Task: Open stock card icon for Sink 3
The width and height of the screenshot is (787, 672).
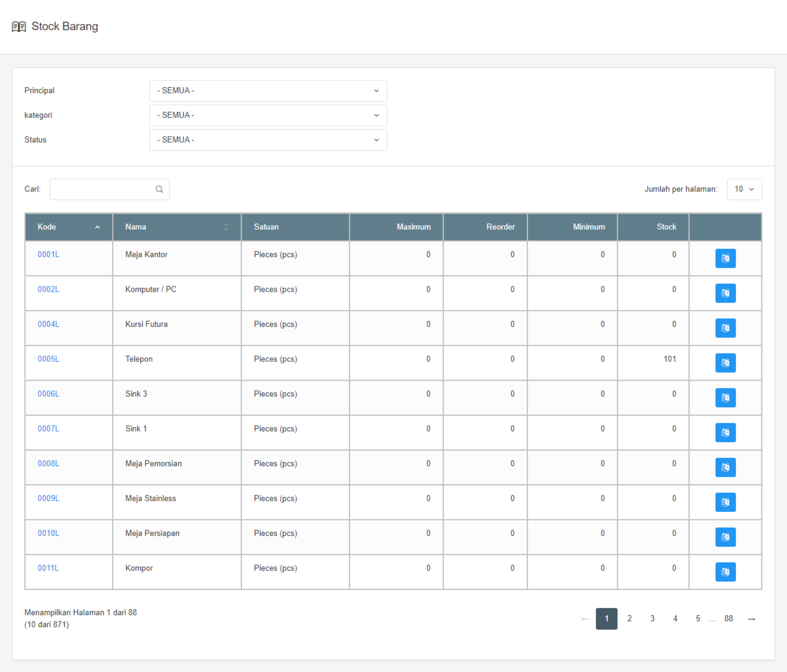Action: point(725,397)
